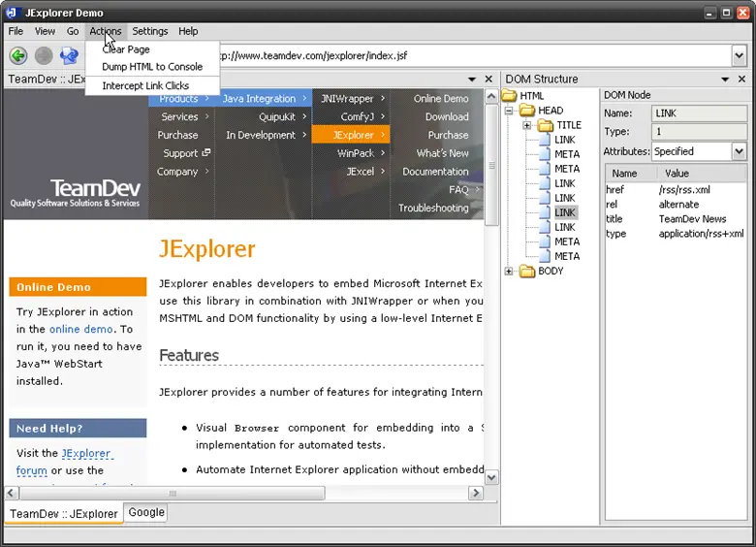Click the online demo link
Viewport: 756px width, 547px height.
(81, 329)
